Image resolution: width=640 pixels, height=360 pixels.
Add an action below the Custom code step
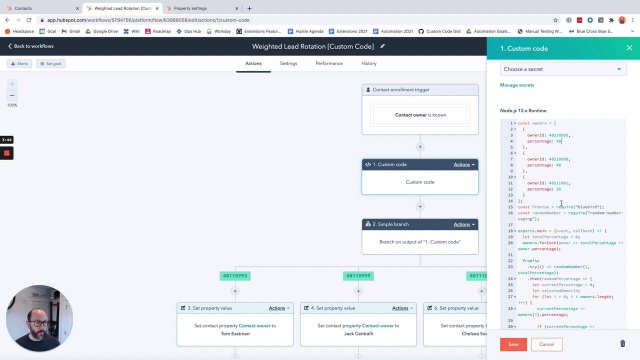tap(420, 207)
